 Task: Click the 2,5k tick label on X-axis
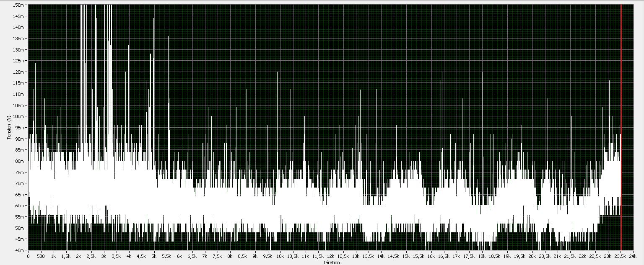[x=91, y=255]
